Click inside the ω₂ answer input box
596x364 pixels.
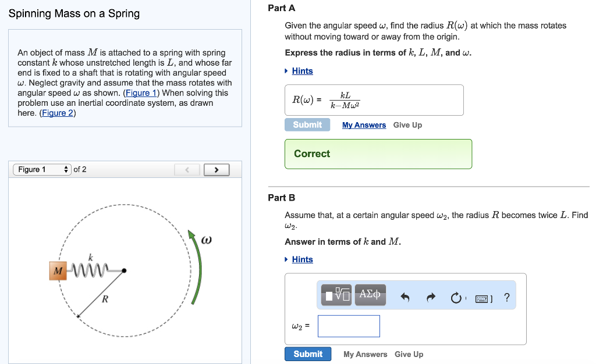click(348, 326)
